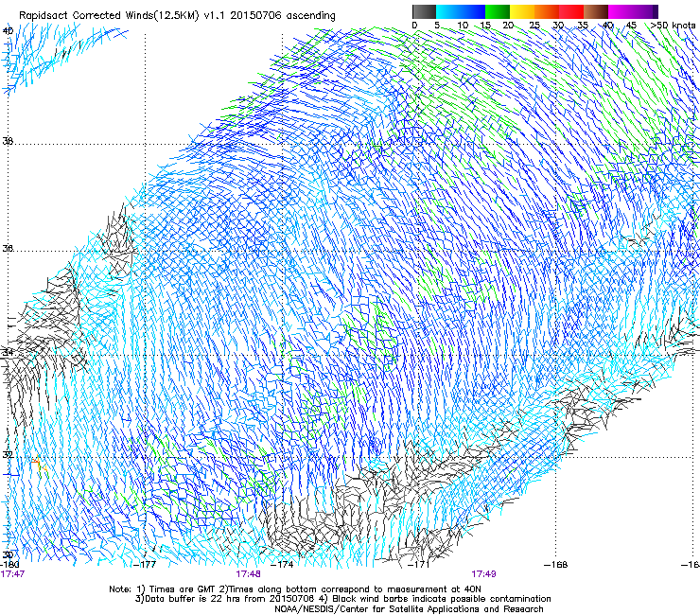Click the '45' label under the color bar
Viewport: 700px width, 615px height.
click(631, 25)
